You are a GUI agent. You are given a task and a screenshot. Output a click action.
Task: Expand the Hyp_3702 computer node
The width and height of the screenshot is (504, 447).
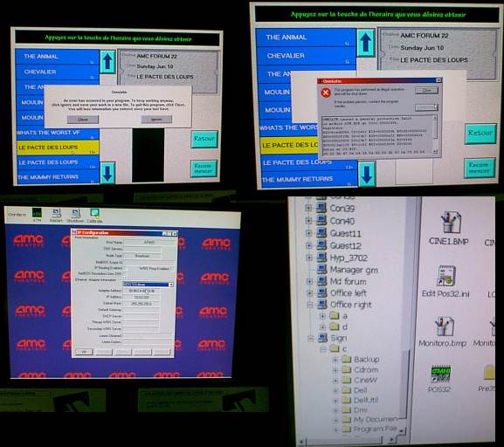(x=308, y=258)
